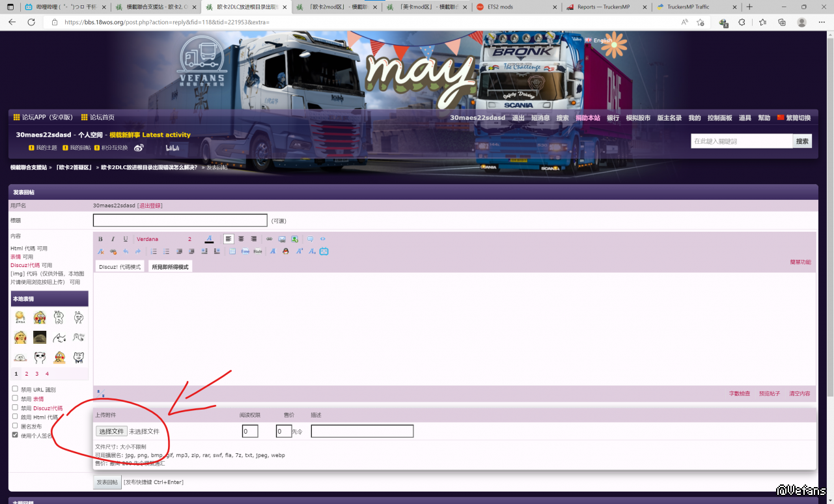Align text left in the editor
This screenshot has width=834, height=504.
tap(229, 239)
